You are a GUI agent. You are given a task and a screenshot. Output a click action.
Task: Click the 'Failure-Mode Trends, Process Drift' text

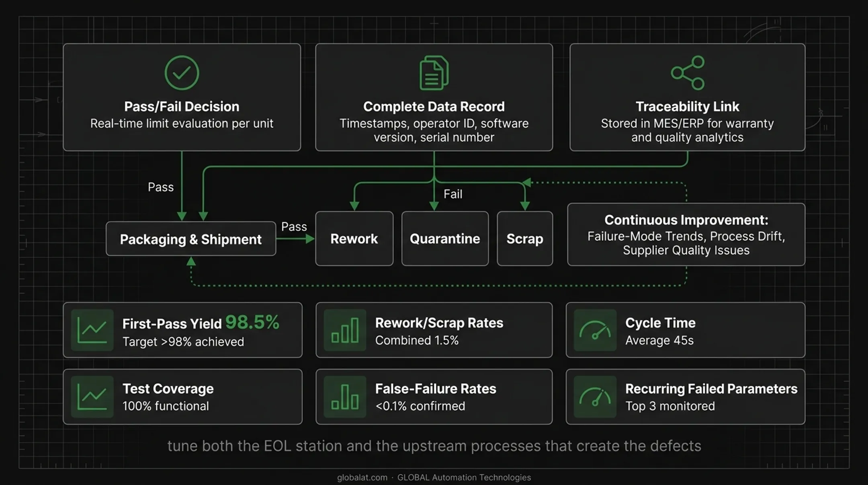pos(686,236)
